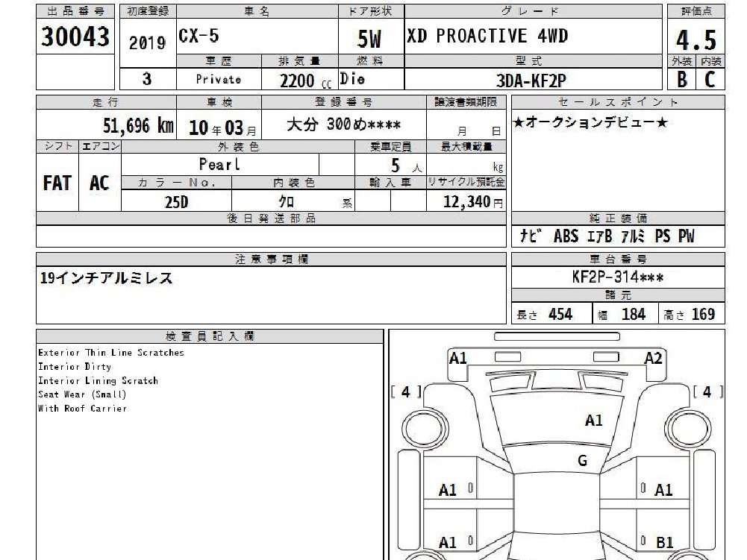Select the shift type FAT
This screenshot has width=747, height=560.
[x=57, y=183]
